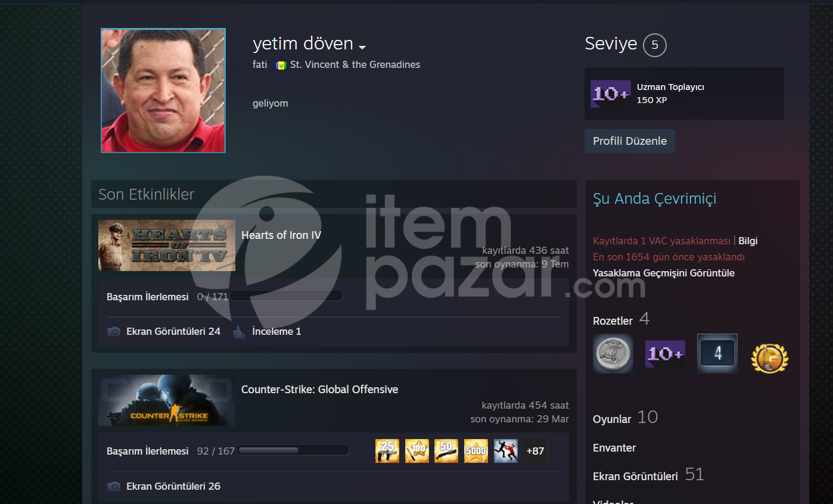Click the camera icon beside Ekran Görüntüleri 24
The image size is (833, 504).
click(114, 331)
